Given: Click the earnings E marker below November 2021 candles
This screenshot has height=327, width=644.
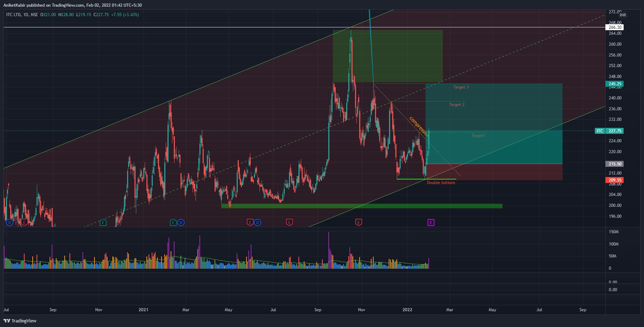Looking at the screenshot, I should (359, 222).
